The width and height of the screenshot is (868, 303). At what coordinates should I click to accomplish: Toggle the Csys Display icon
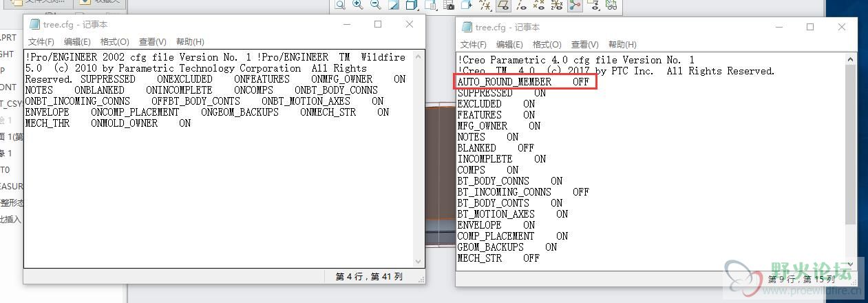[557, 5]
